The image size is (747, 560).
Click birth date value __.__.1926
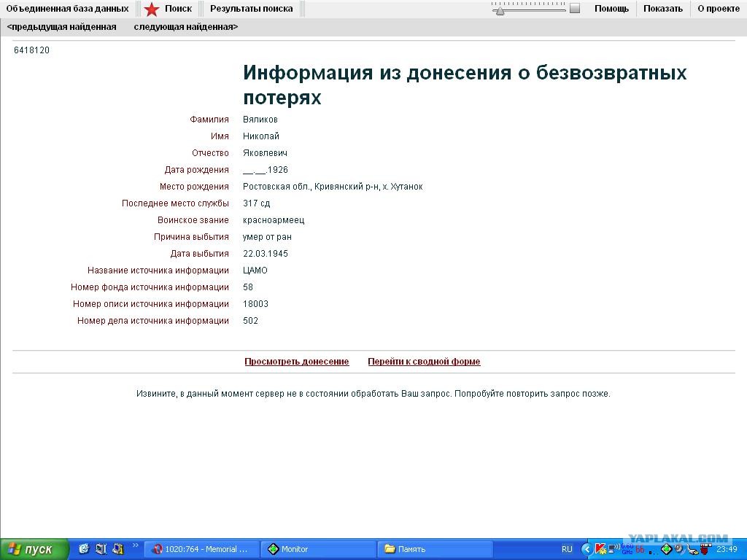coord(266,169)
